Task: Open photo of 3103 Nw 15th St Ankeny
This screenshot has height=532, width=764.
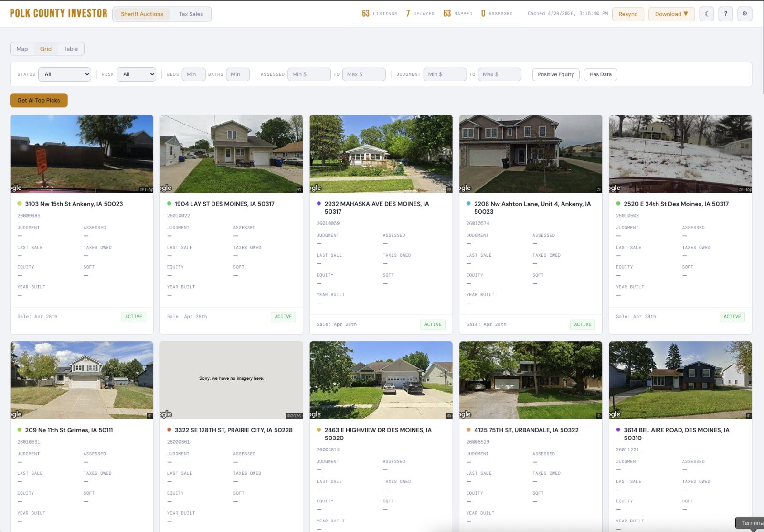Action: coord(82,154)
